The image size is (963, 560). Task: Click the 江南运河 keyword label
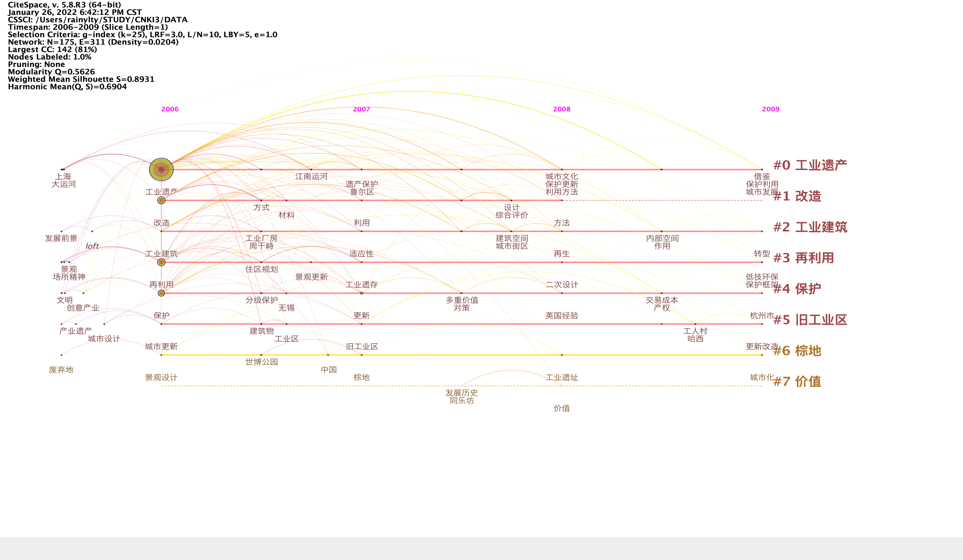click(311, 177)
